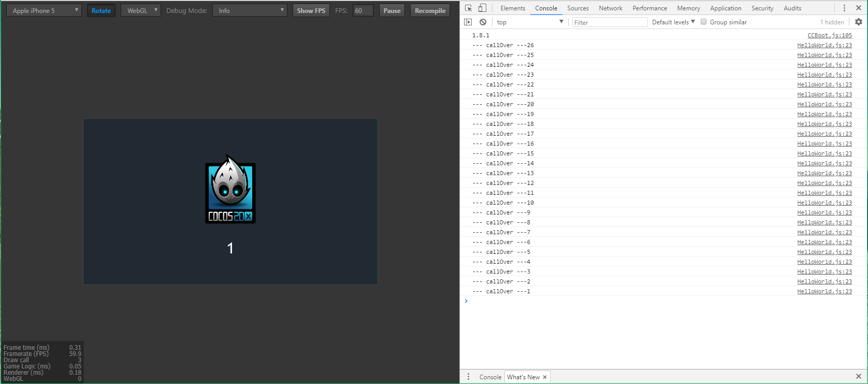Image resolution: width=868 pixels, height=384 pixels.
Task: Open the Audits tab
Action: (792, 8)
